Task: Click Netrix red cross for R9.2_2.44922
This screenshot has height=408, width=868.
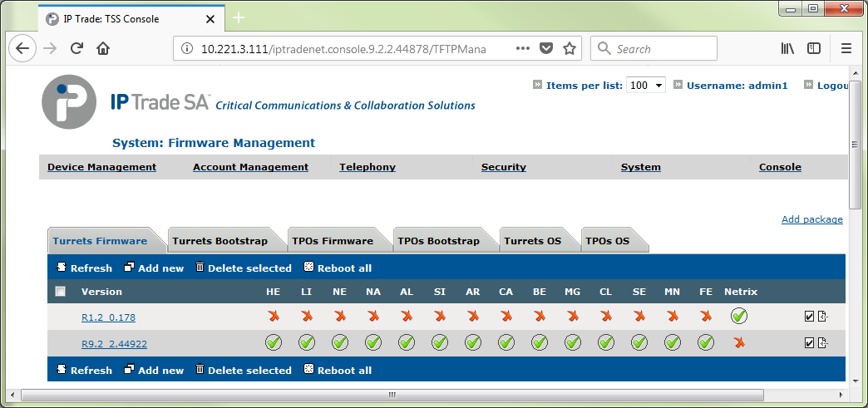Action: click(x=739, y=342)
